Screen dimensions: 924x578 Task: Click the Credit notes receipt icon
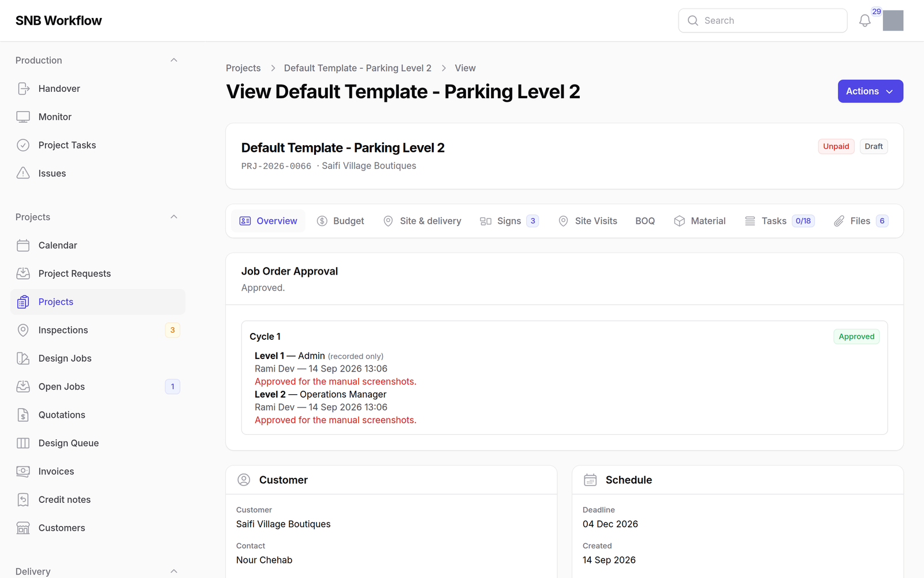[23, 500]
